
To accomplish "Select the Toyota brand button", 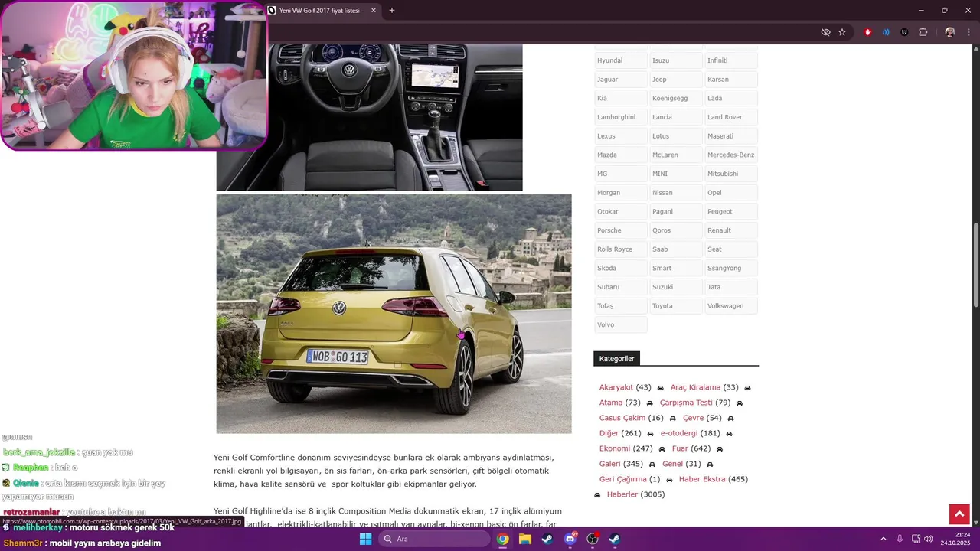I will [676, 306].
